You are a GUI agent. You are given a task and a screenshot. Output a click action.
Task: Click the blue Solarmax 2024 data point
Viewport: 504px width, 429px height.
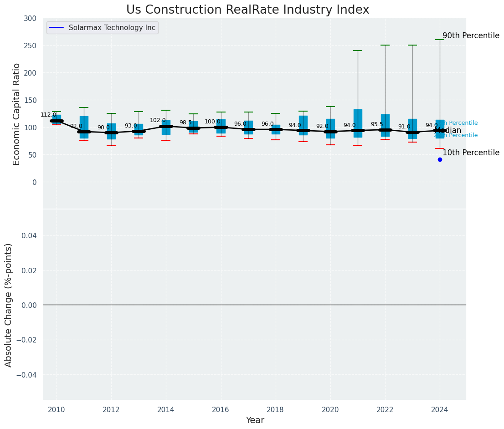440,159
